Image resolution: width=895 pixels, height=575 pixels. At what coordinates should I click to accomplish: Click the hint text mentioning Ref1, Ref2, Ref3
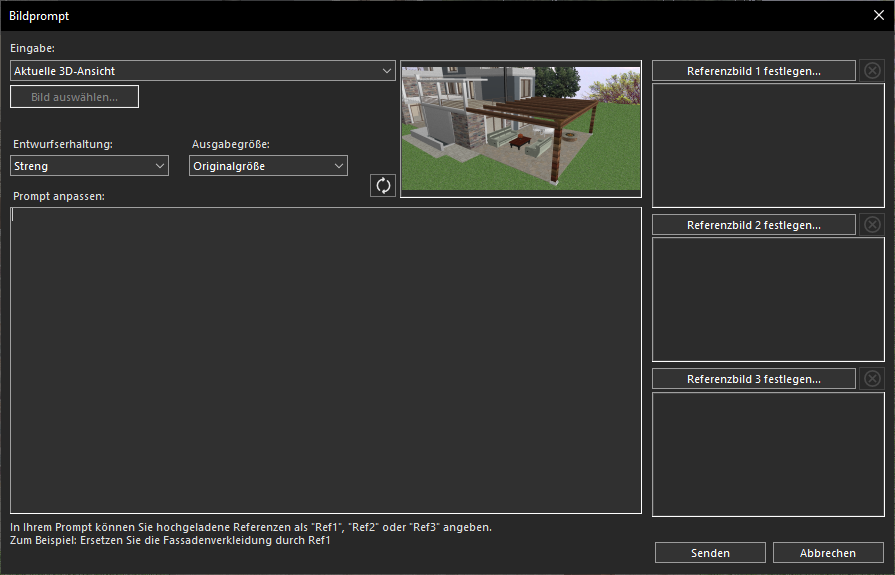pos(251,527)
